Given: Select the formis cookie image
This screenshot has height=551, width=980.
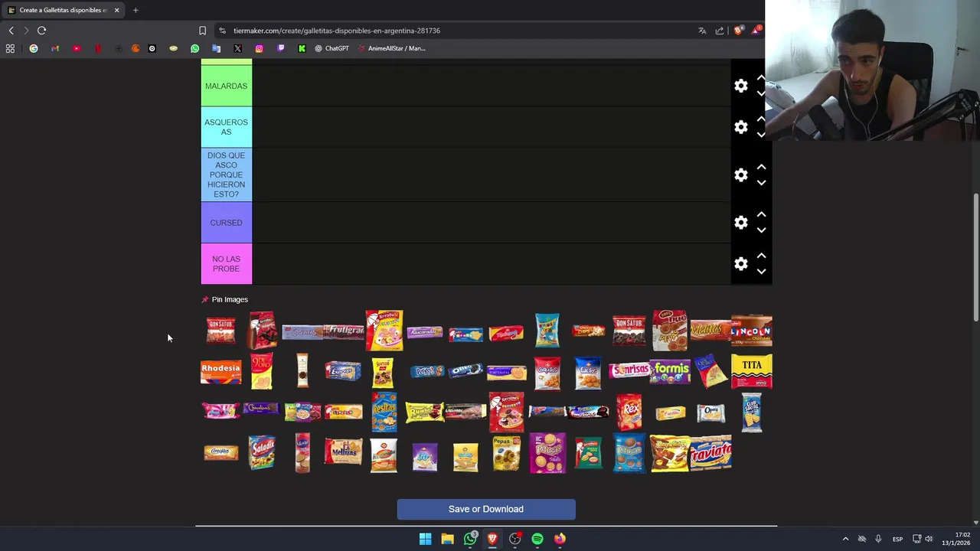Looking at the screenshot, I should tap(670, 371).
